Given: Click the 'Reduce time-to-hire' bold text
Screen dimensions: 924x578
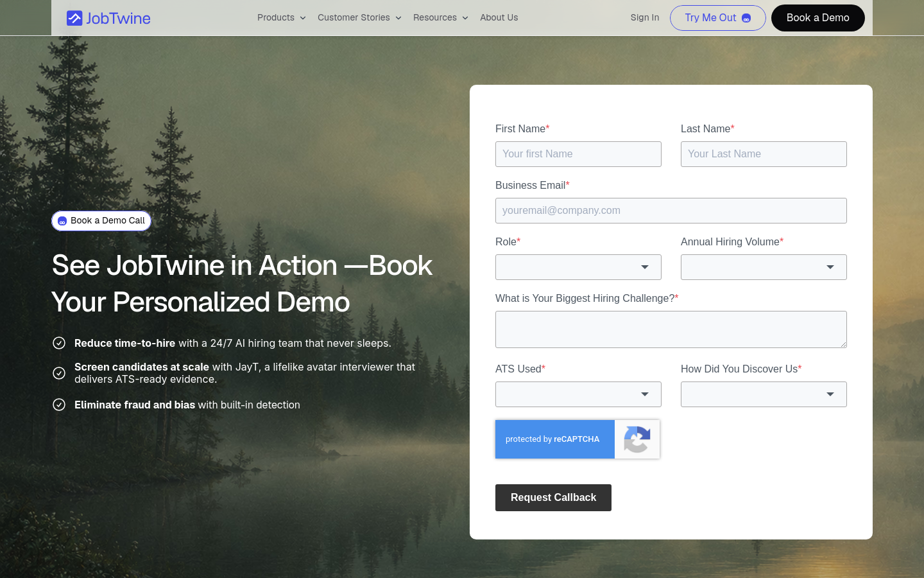Looking at the screenshot, I should click(124, 343).
